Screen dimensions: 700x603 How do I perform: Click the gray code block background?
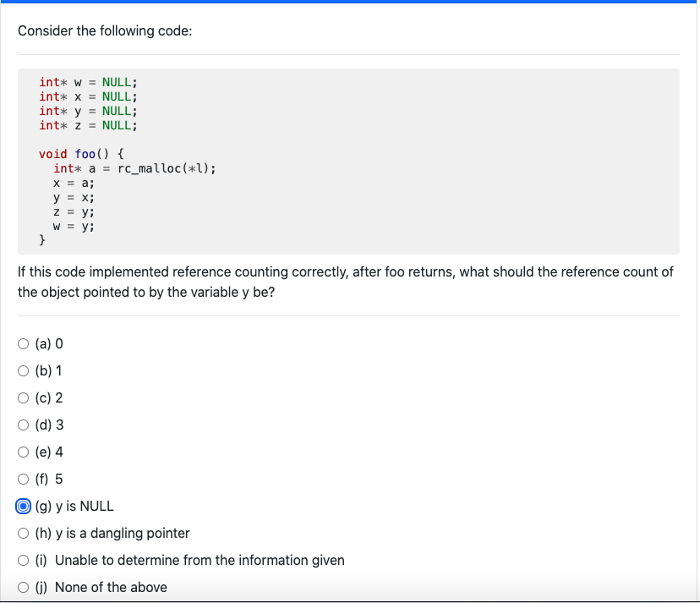[x=423, y=161]
